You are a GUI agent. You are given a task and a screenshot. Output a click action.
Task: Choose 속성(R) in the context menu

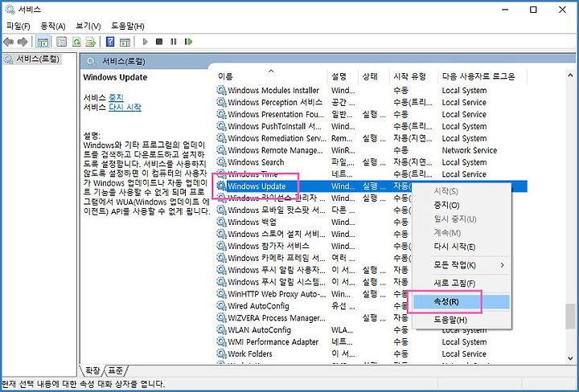pos(462,302)
